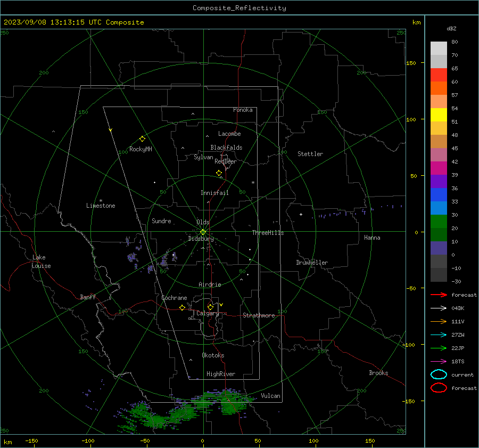Screen dimensions: 479x448
Task: Click the Vulcan town label
Action: [270, 396]
